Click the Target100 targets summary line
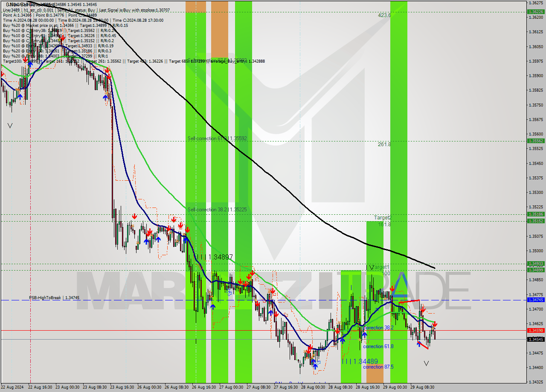Screen dimensions: 546x392 pos(134,61)
